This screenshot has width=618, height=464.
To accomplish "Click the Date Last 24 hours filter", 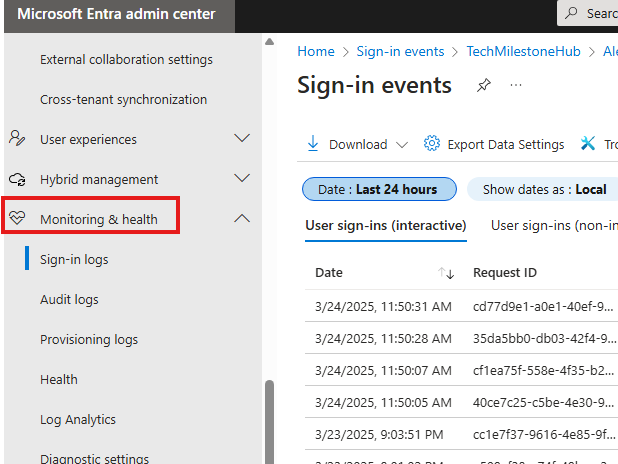I will 379,189.
